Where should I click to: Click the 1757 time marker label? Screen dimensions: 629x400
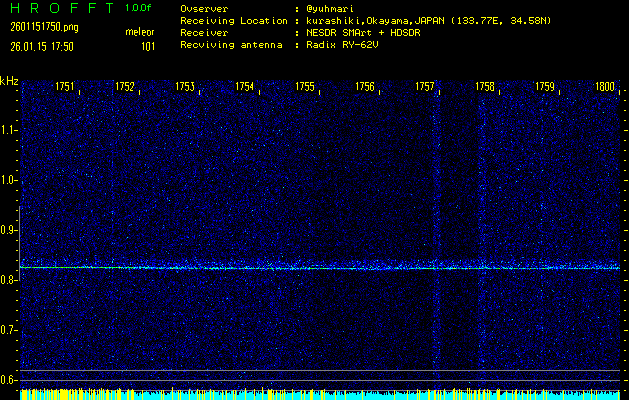tap(424, 87)
